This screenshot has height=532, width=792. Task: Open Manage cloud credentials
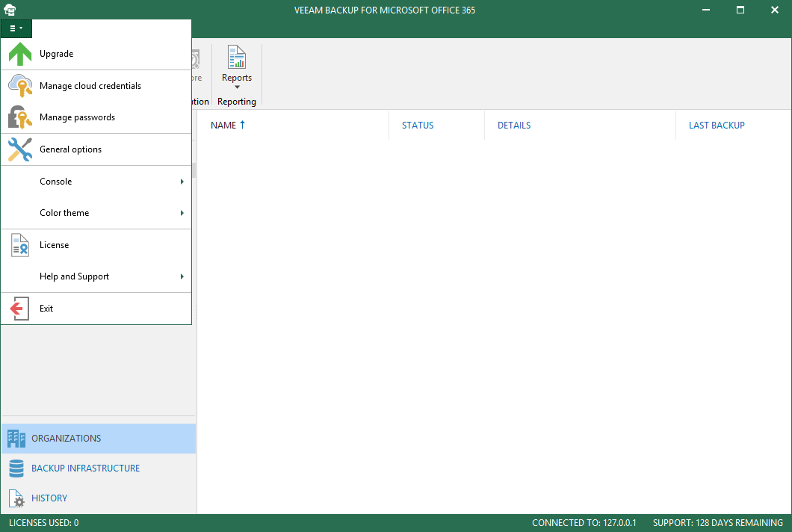(x=96, y=85)
